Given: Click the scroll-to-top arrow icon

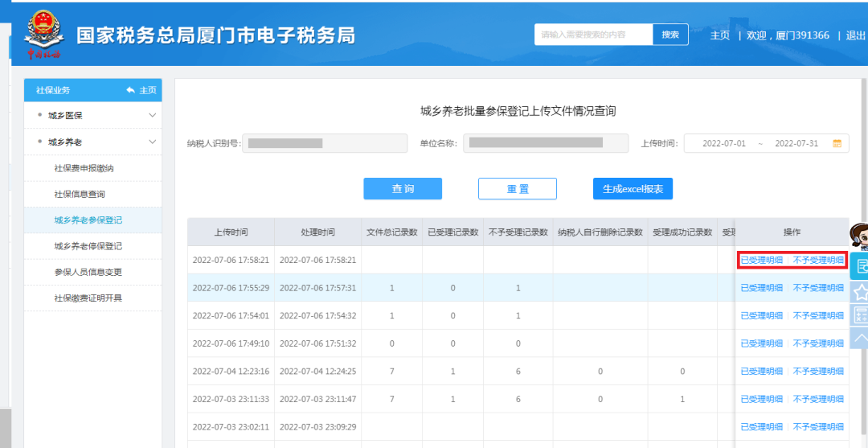Looking at the screenshot, I should [x=860, y=339].
